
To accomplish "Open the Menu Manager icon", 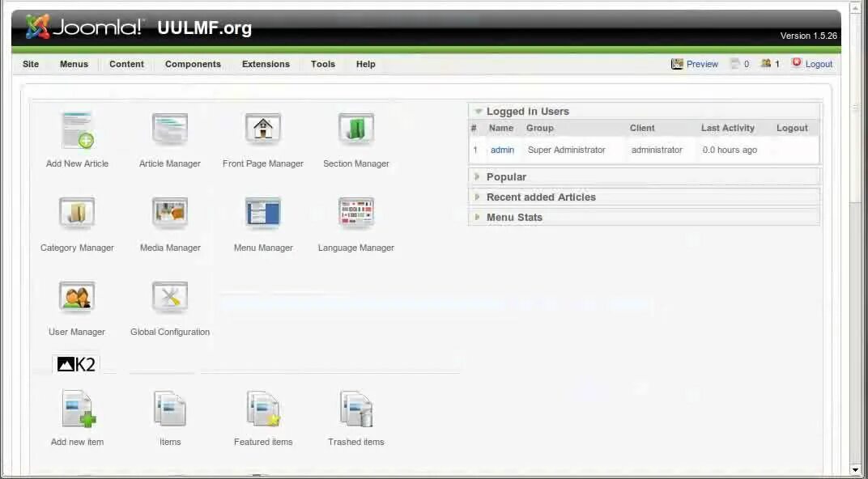I will click(263, 213).
